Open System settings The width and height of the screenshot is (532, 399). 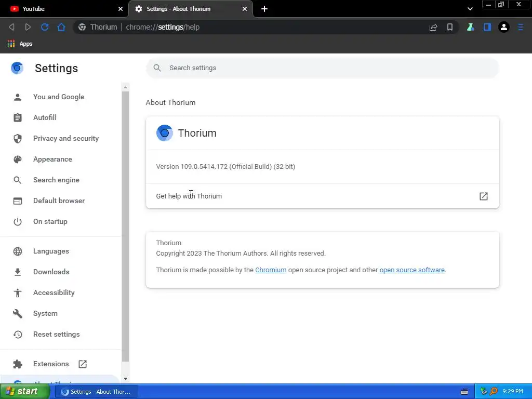point(45,313)
